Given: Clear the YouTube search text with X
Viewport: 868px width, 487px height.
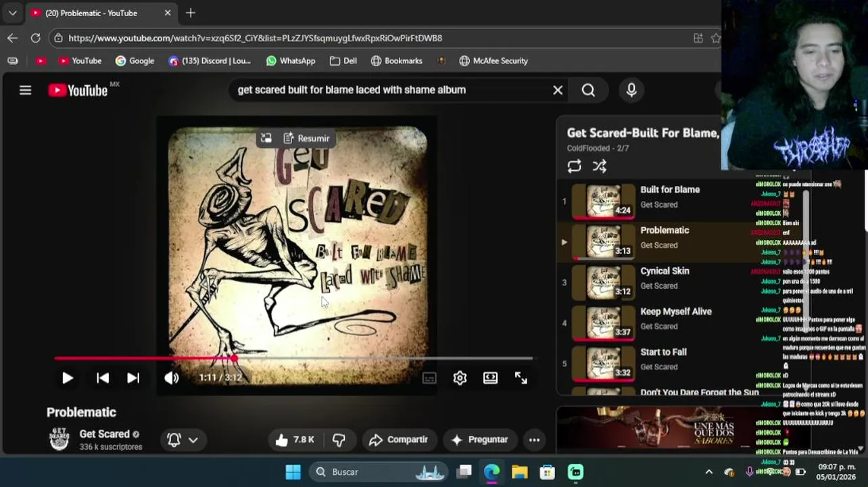Looking at the screenshot, I should click(x=558, y=90).
